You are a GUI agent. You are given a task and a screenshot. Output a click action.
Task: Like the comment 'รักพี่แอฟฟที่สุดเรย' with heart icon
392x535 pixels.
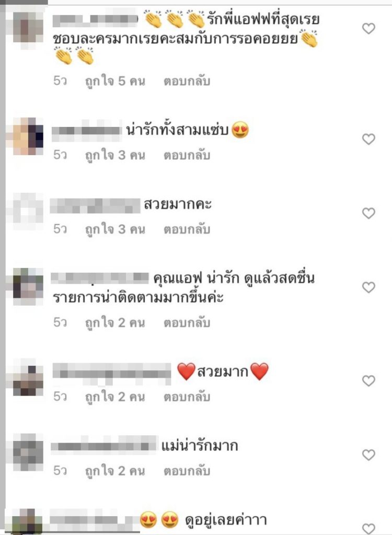coord(368,28)
